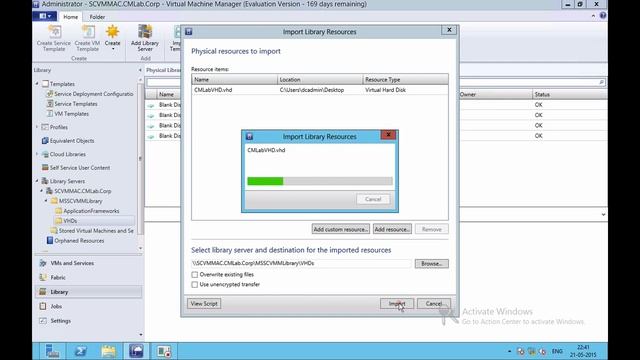Open Self Service User Content node

[80, 168]
